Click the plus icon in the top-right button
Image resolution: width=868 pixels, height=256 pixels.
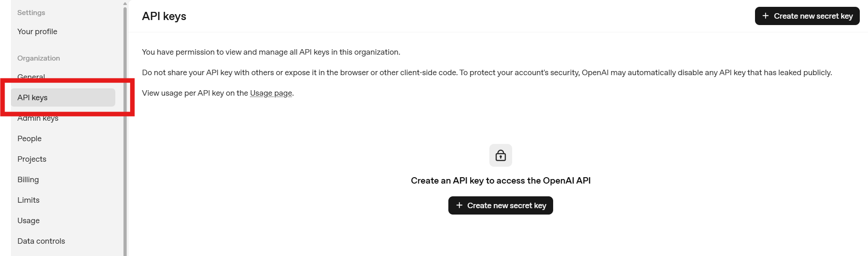(x=765, y=16)
